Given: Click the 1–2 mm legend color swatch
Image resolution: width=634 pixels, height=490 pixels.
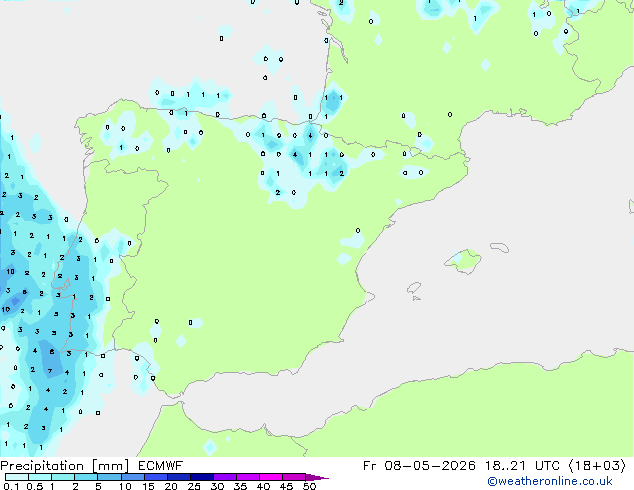Looking at the screenshot, I should click(x=63, y=477).
